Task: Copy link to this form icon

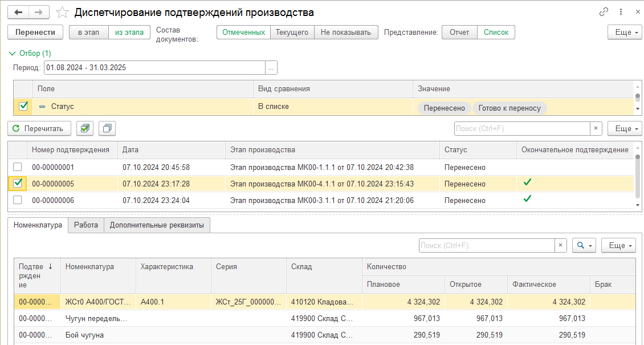Action: coord(604,12)
